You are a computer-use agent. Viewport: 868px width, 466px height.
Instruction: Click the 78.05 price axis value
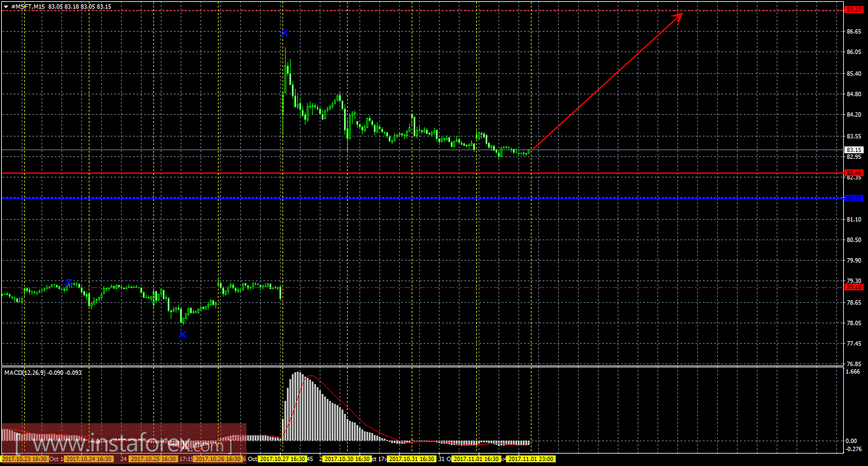(x=854, y=323)
